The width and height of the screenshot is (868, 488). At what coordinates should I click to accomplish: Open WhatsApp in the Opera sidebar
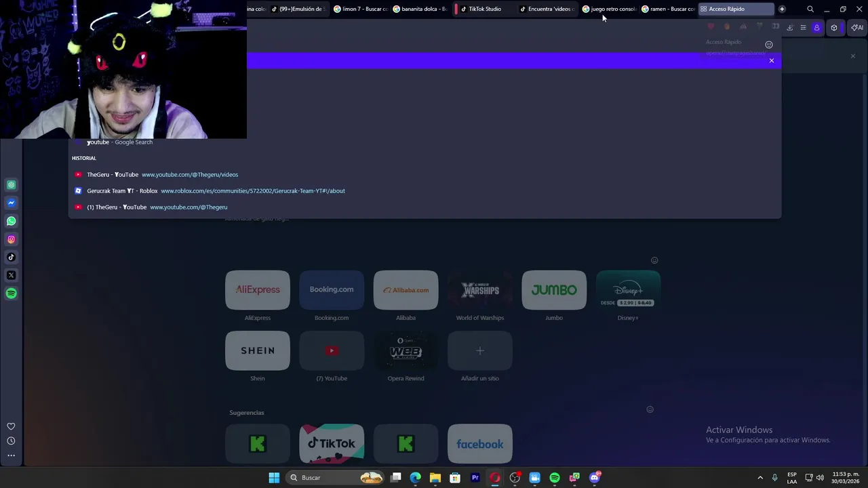pos(12,221)
